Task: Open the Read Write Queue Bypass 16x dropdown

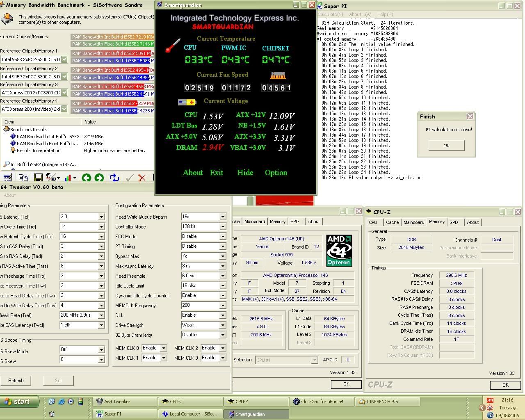Action: pyautogui.click(x=223, y=217)
